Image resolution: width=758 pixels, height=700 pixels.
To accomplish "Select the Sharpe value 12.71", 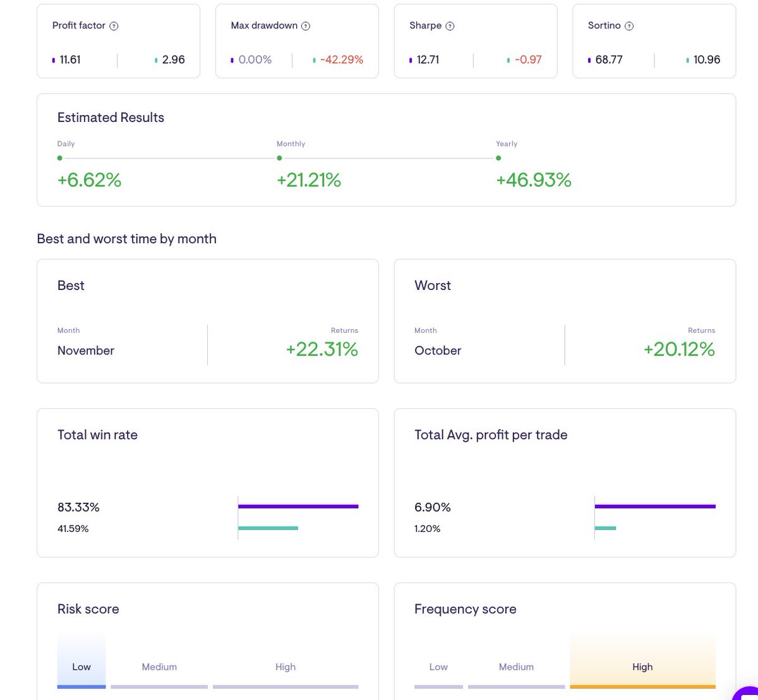I will [x=428, y=59].
